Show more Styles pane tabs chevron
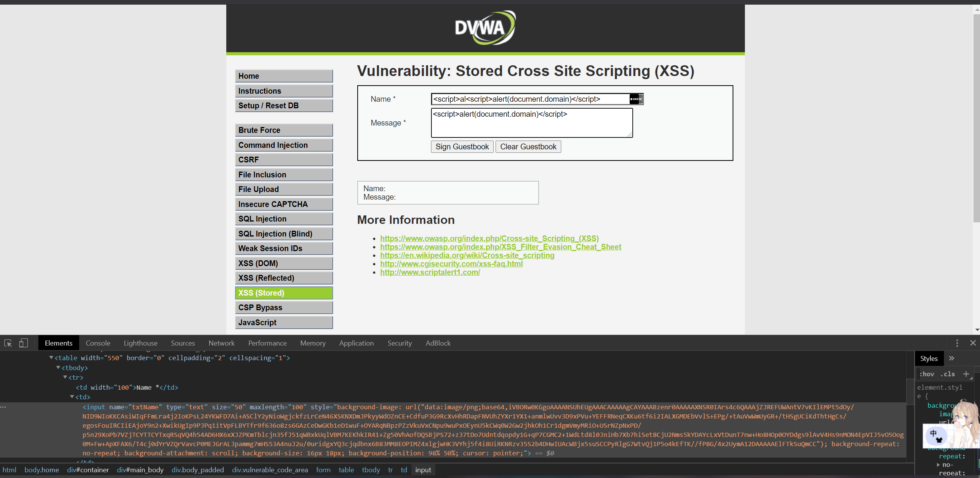This screenshot has width=980, height=478. pyautogui.click(x=952, y=358)
